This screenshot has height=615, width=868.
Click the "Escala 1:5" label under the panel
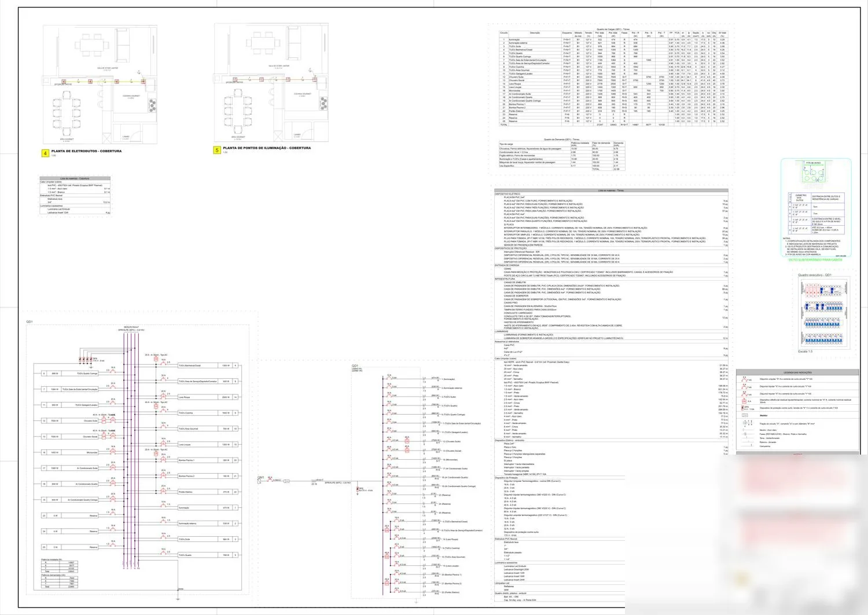(x=806, y=352)
